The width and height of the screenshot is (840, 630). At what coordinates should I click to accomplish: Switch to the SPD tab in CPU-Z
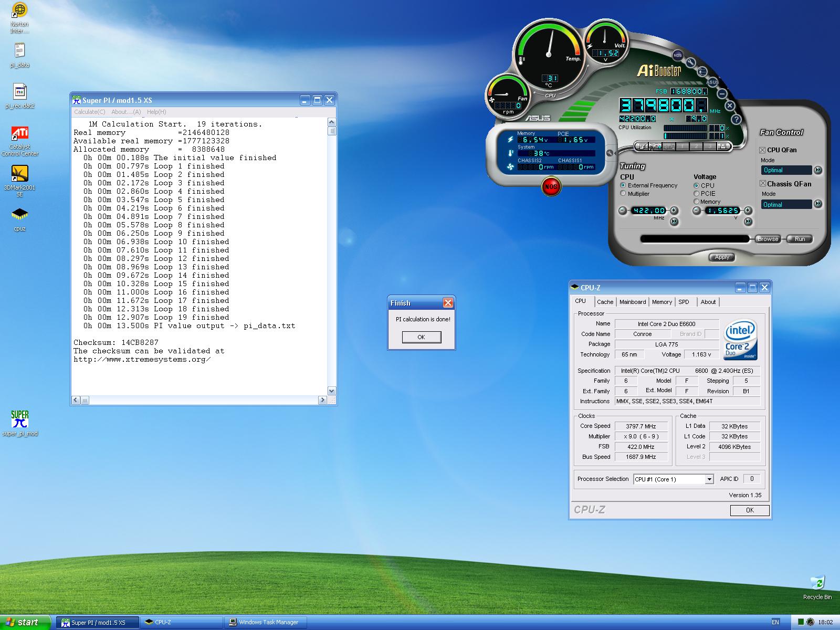tap(684, 302)
